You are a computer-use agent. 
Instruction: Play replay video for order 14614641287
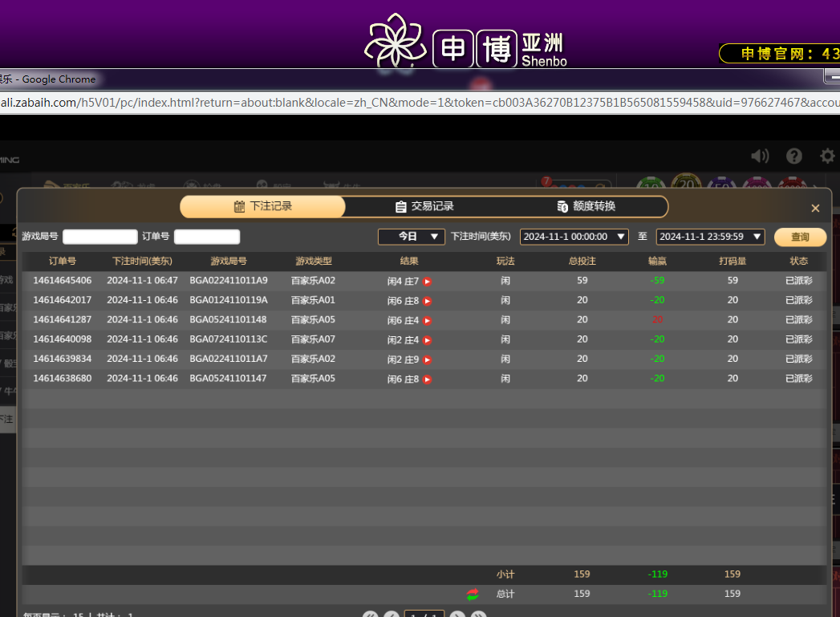point(427,320)
